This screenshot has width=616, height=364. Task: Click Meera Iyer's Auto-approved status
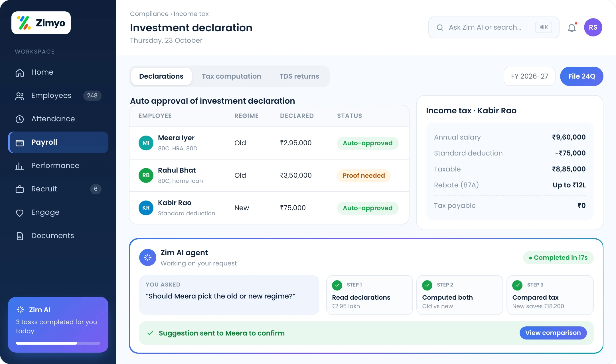pyautogui.click(x=368, y=143)
